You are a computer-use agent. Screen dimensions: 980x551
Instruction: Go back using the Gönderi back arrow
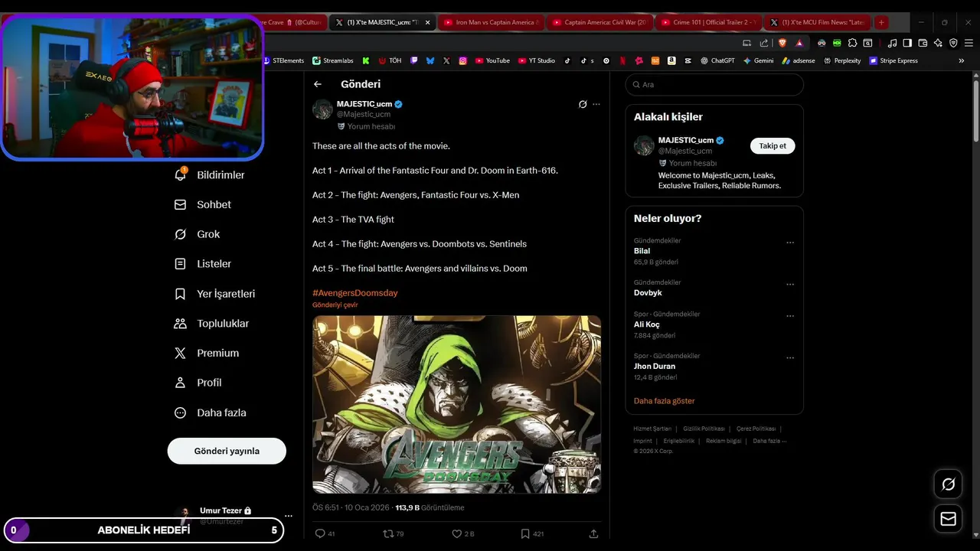(x=318, y=84)
